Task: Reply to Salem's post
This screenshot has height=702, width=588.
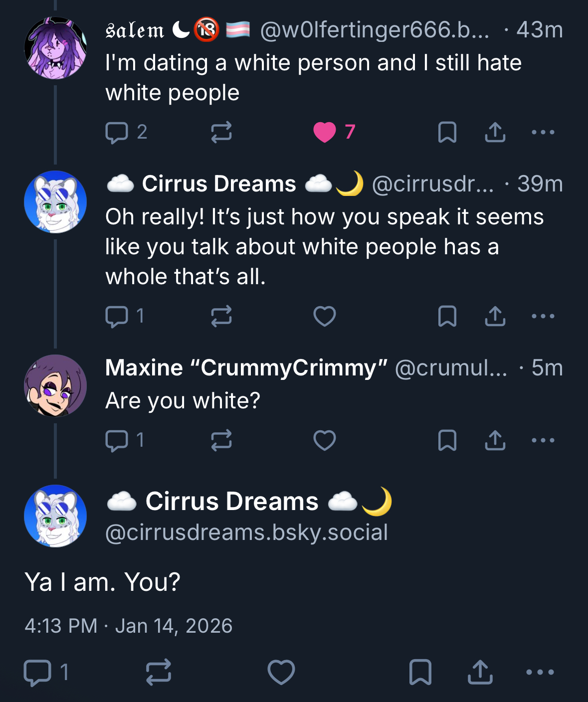Action: pyautogui.click(x=117, y=133)
